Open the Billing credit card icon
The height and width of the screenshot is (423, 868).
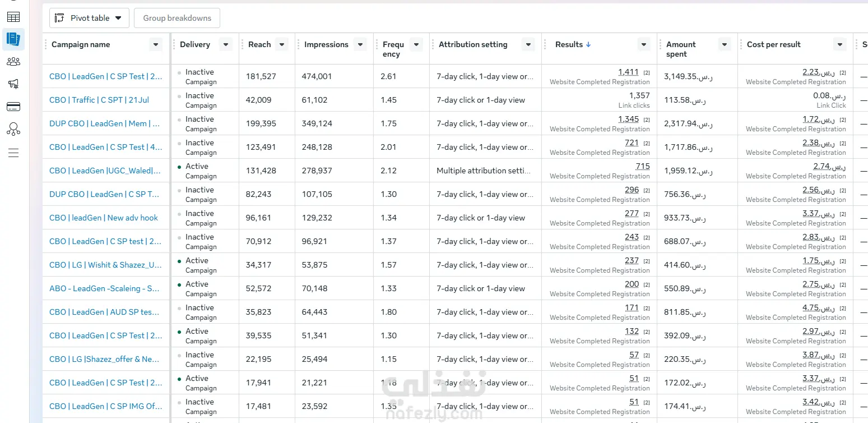[x=13, y=107]
